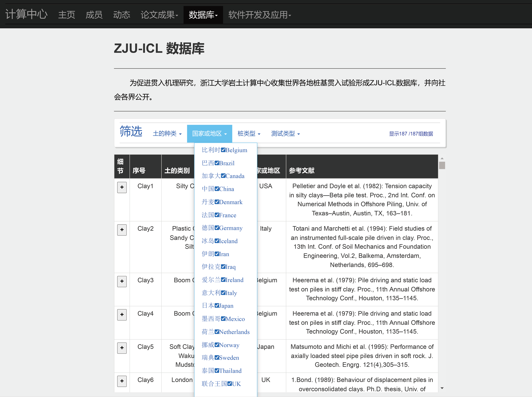The image size is (532, 397).
Task: Expand details for row Clay2
Action: (x=122, y=230)
